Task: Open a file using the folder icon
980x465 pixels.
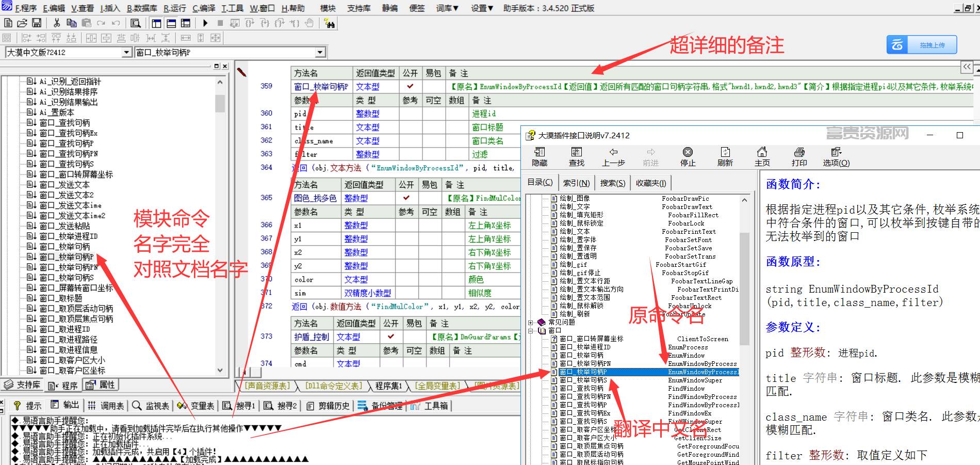Action: (22, 23)
